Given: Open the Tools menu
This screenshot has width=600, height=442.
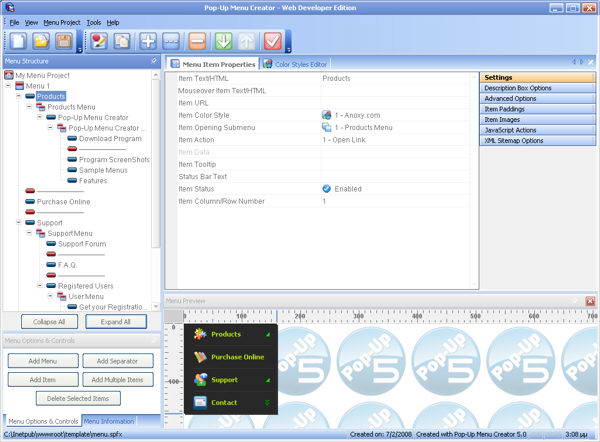Looking at the screenshot, I should (x=94, y=23).
